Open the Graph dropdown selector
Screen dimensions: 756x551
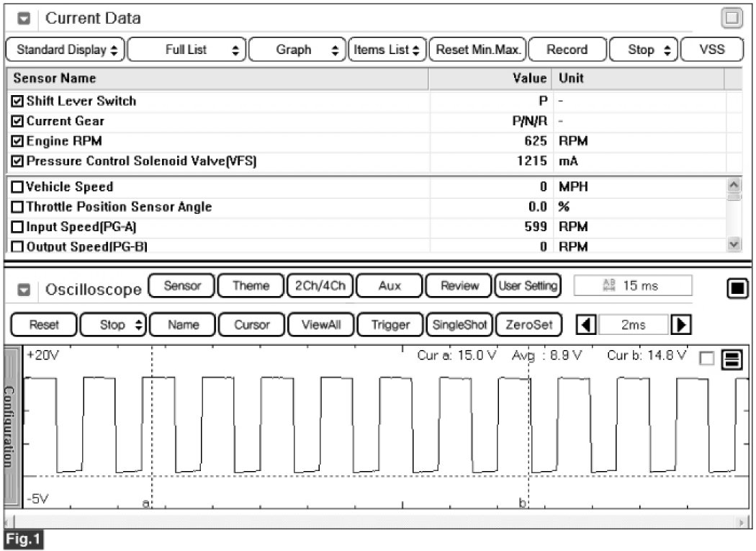tap(298, 50)
